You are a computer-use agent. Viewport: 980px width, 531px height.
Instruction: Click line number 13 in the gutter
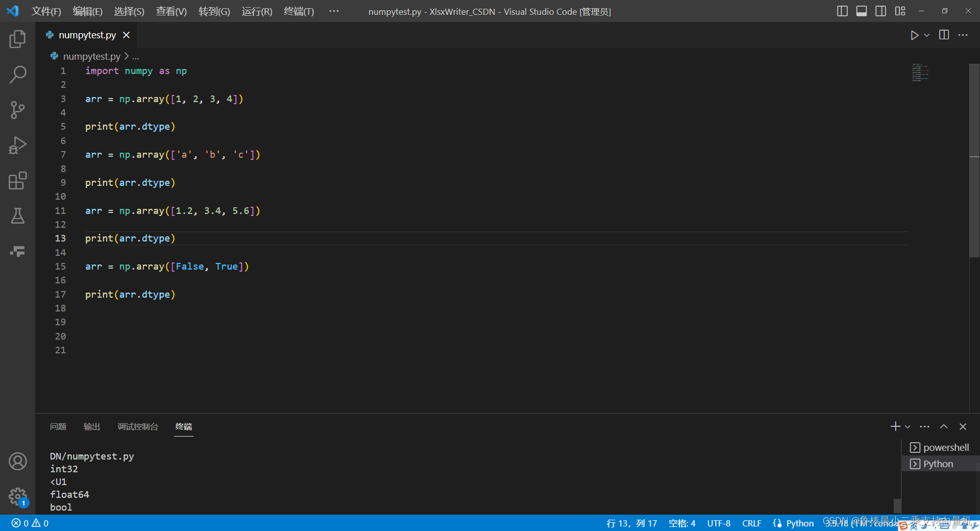60,238
